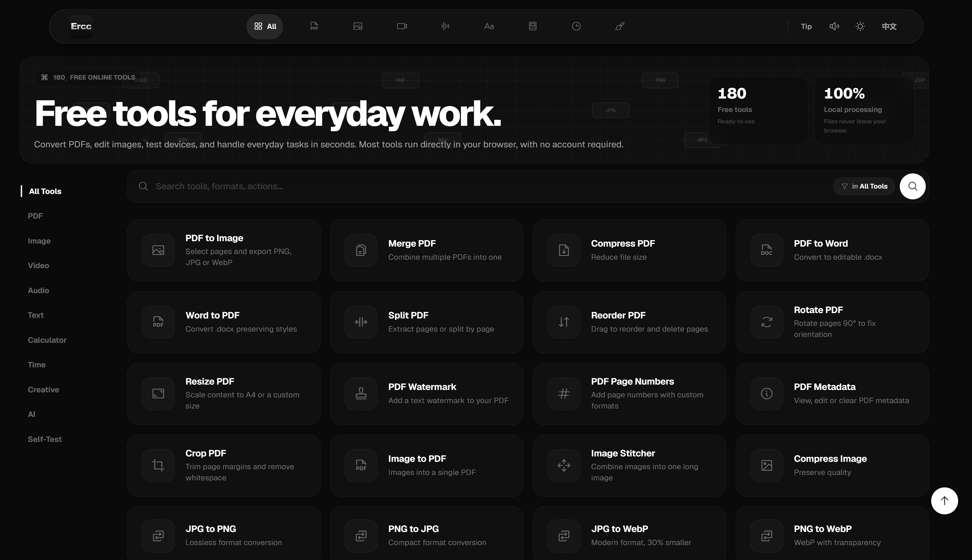Screen dimensions: 972x560
Task: Toggle light theme with the sun icon
Action: coord(860,26)
